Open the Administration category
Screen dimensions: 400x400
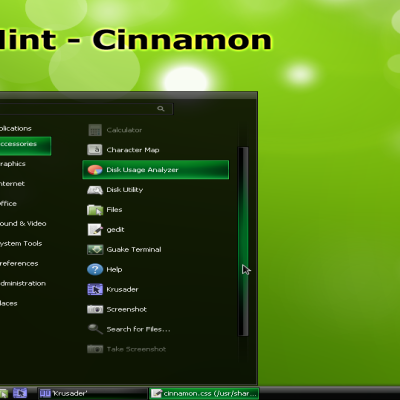23,283
